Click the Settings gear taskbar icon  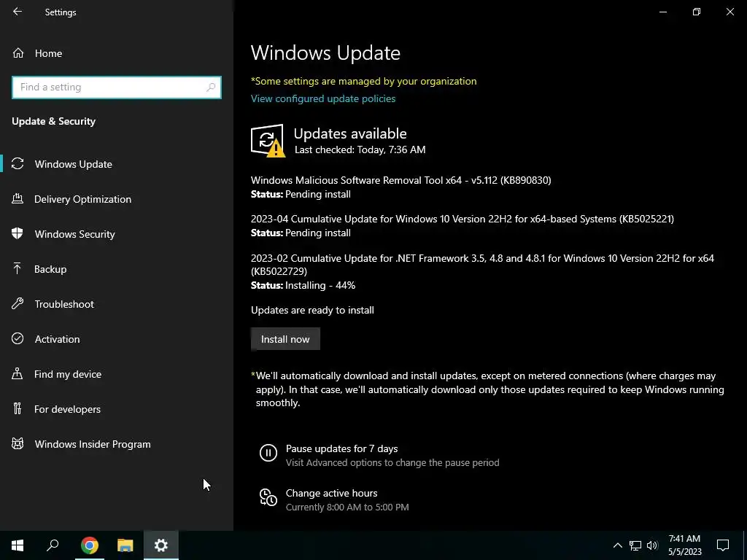(161, 545)
